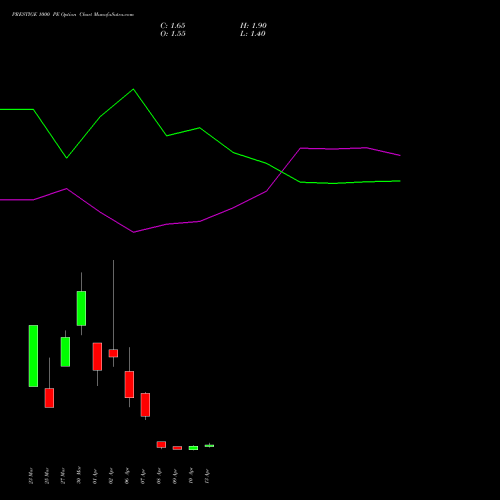Select the open value O: 1.55
This screenshot has height=500, width=500.
point(173,34)
